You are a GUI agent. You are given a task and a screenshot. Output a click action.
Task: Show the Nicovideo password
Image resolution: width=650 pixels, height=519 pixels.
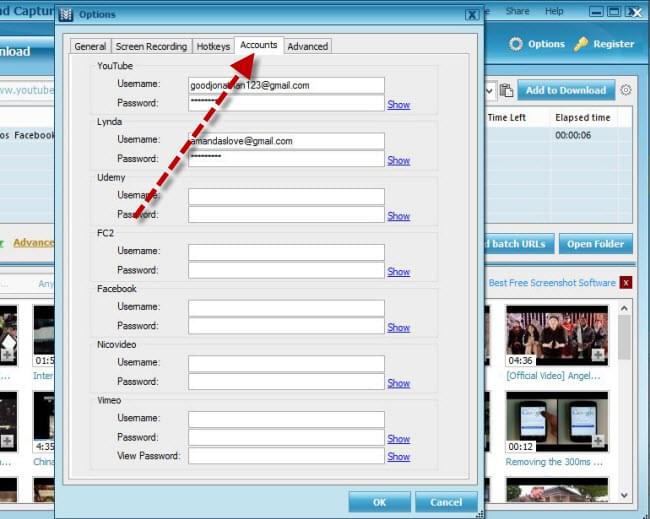tap(398, 383)
